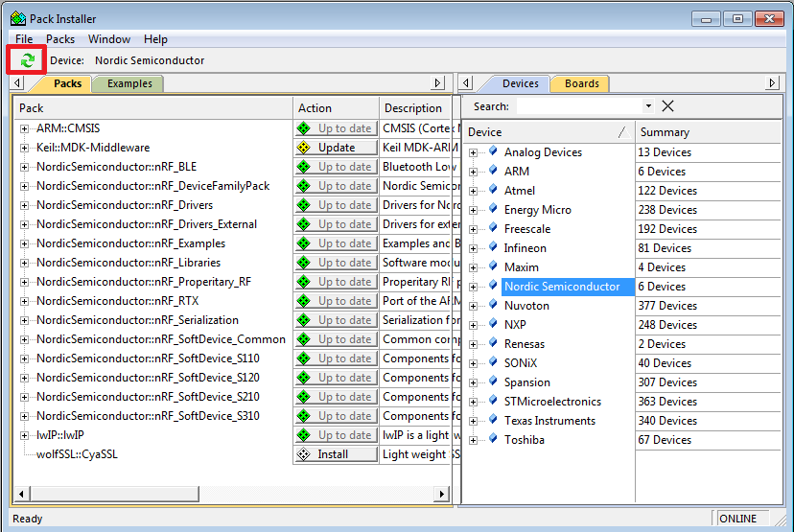
Task: Open the device Search dropdown arrow
Action: (x=648, y=106)
